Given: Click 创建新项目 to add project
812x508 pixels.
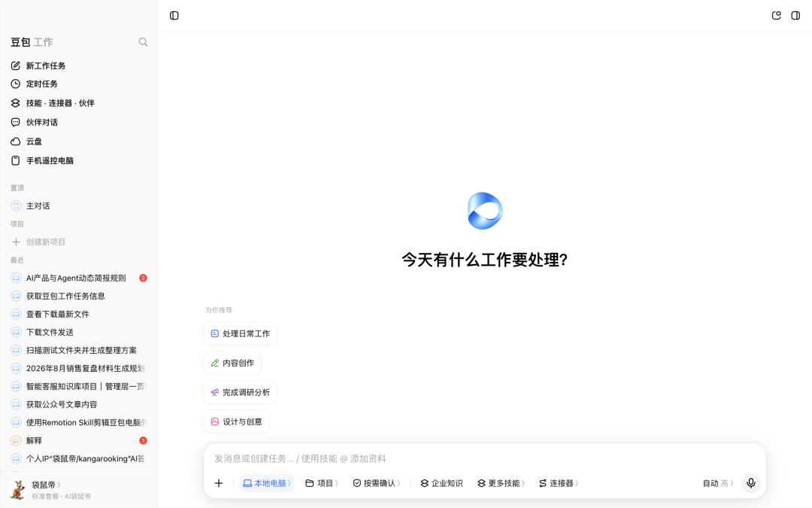Looking at the screenshot, I should click(79, 242).
